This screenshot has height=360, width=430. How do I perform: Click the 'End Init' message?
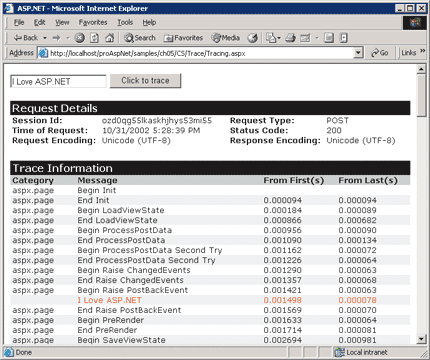(93, 200)
